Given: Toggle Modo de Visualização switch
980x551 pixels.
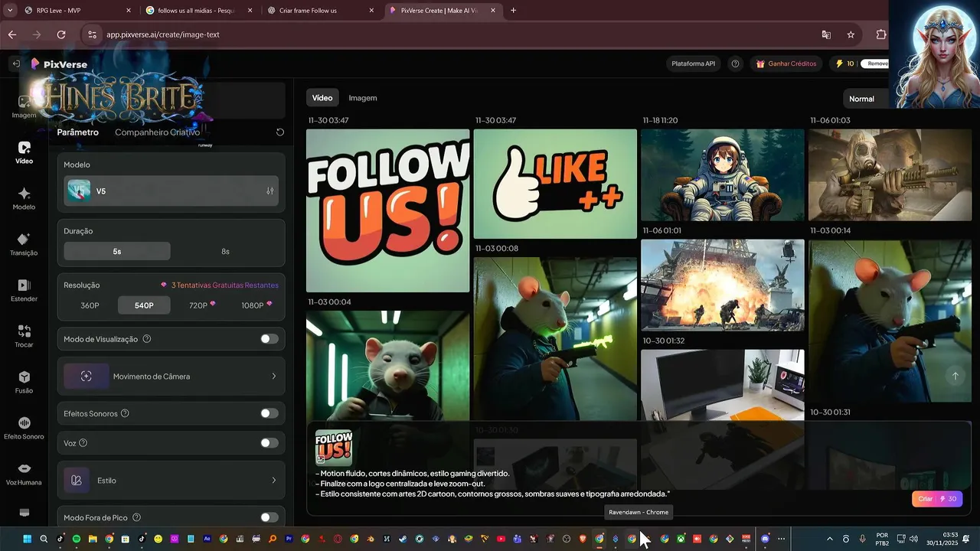Looking at the screenshot, I should click(x=269, y=339).
